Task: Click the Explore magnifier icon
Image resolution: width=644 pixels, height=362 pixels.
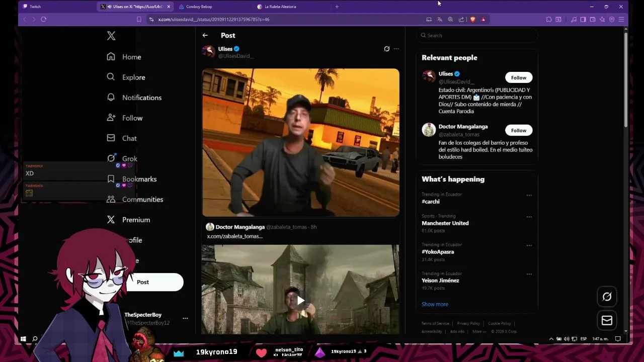Action: [x=111, y=77]
